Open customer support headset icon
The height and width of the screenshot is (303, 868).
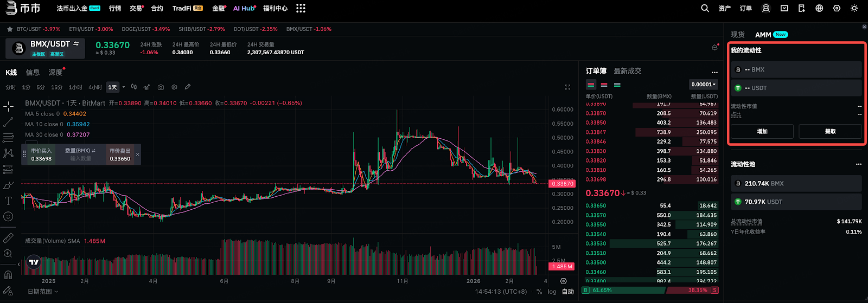(766, 8)
